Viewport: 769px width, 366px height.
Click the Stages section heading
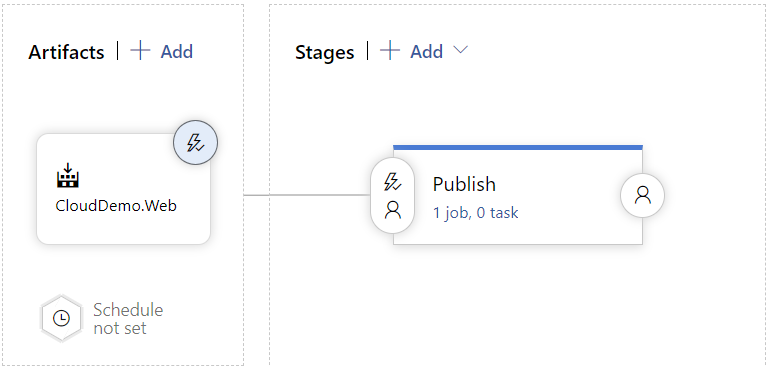(325, 52)
